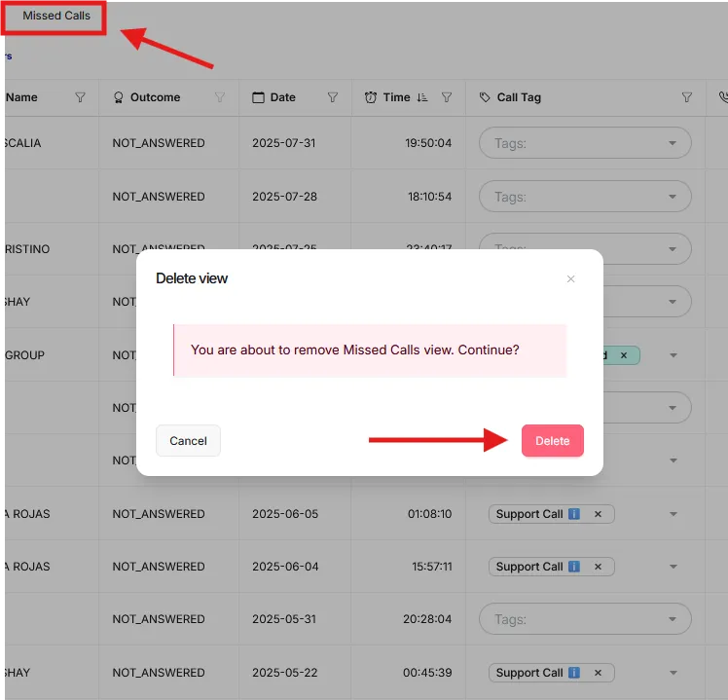Click the GROUP name cell

pos(24,355)
